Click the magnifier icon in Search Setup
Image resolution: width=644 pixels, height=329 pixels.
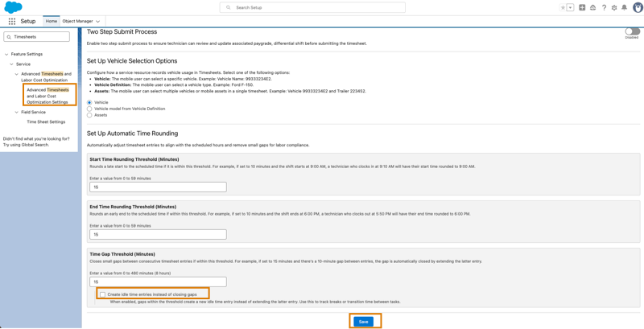click(229, 7)
